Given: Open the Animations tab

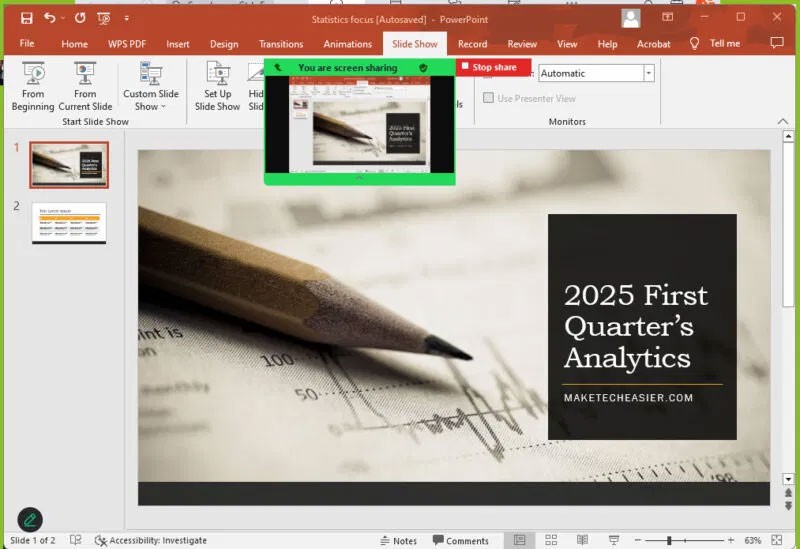Looking at the screenshot, I should click(347, 44).
